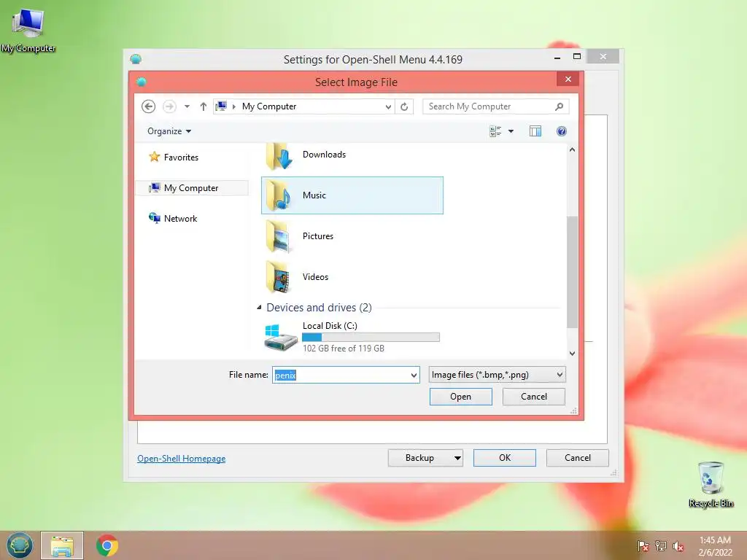Select the Videos folder
This screenshot has width=747, height=560.
(352, 277)
